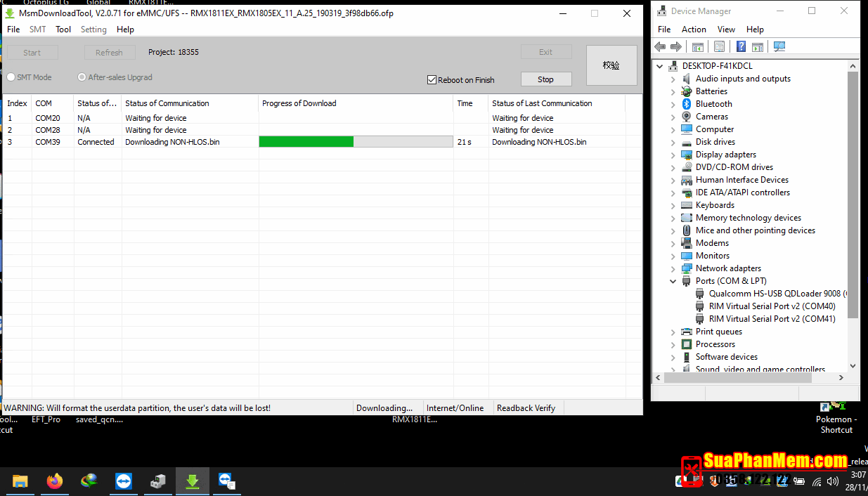Screen dimensions: 868x496
Task: Click the download progress bar for COM39
Action: coord(356,142)
